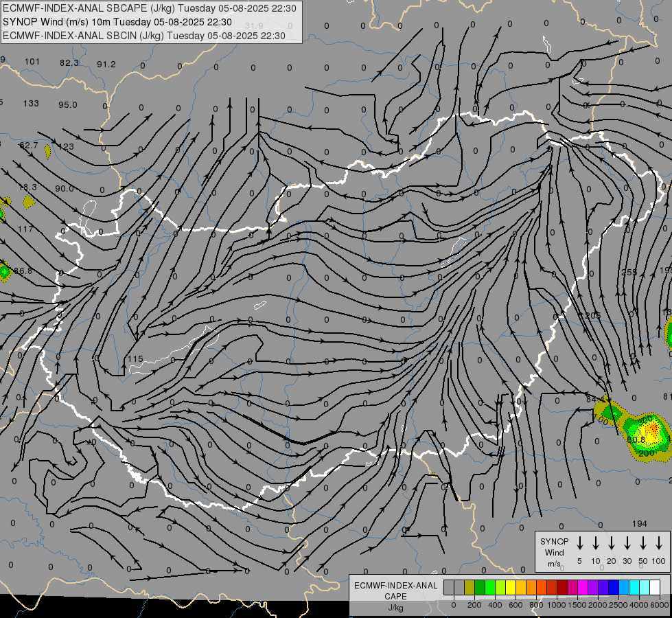Select the pink-magenta swatch left of the 1500 tick
This screenshot has width=672, height=618.
point(572,588)
